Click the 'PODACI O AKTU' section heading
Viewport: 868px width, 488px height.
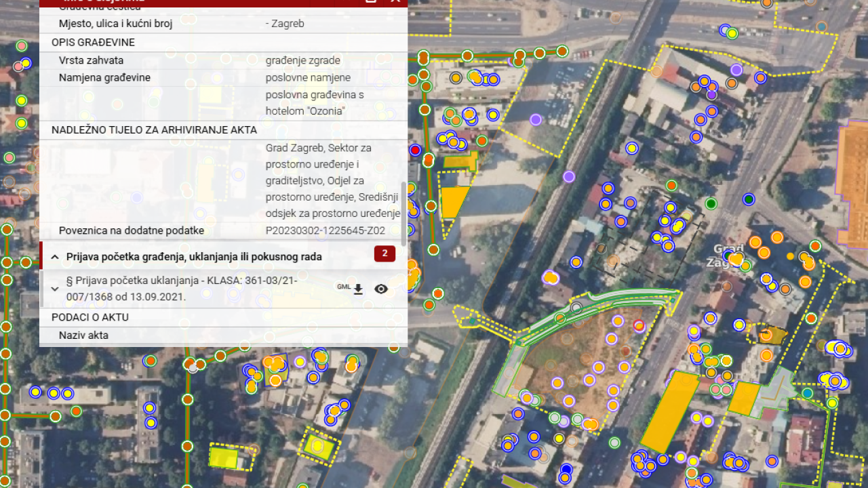(x=90, y=317)
